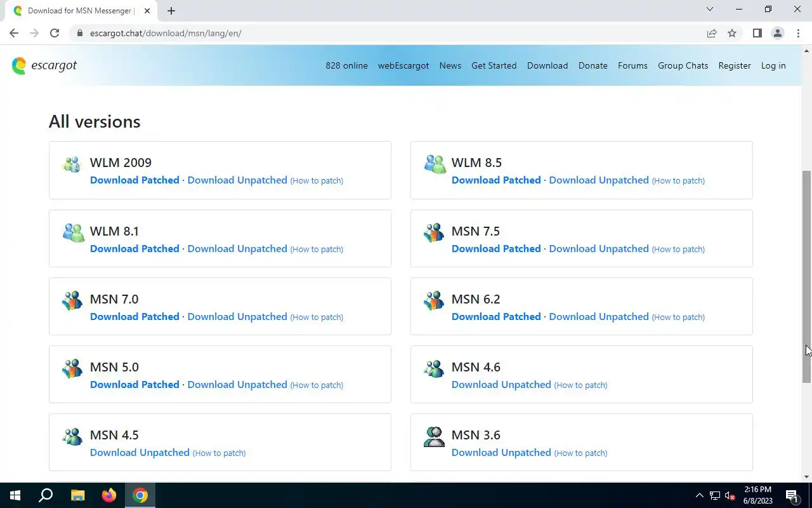Open the tab search dropdown chevron
The image size is (812, 508).
pos(710,10)
